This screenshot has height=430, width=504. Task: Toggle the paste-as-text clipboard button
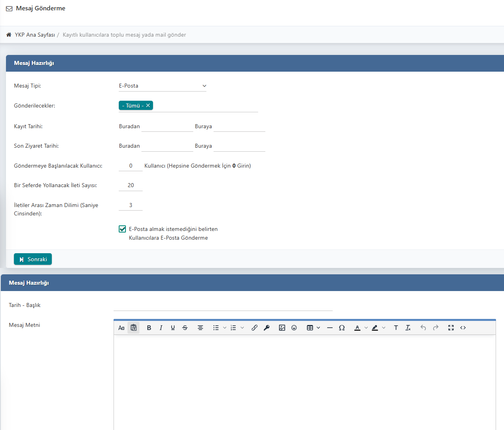[x=133, y=328]
